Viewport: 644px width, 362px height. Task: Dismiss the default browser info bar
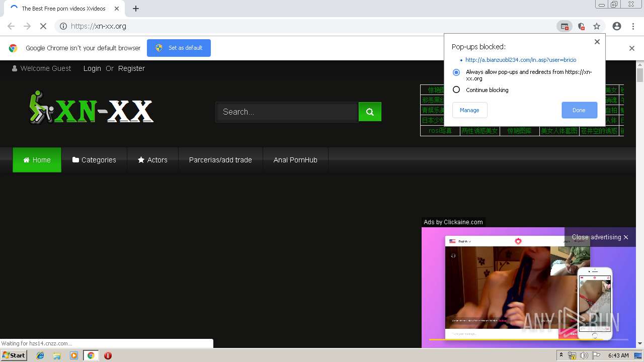[x=632, y=48]
